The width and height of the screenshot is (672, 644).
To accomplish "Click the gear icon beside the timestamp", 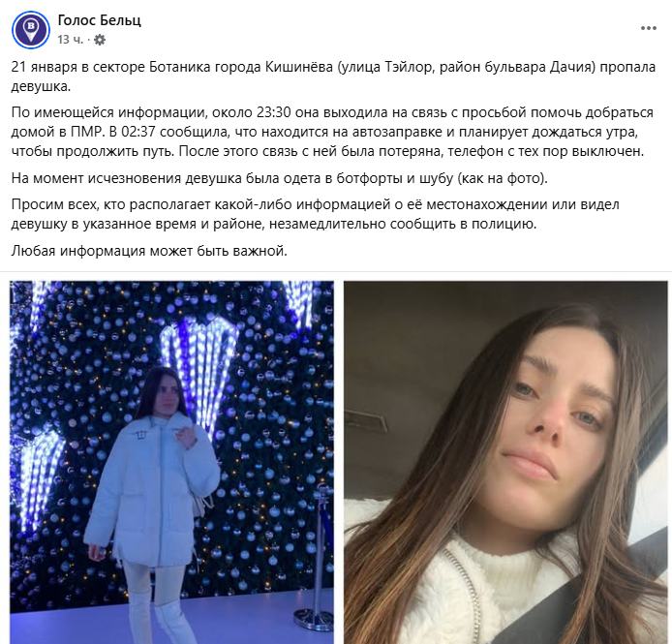I will point(100,40).
